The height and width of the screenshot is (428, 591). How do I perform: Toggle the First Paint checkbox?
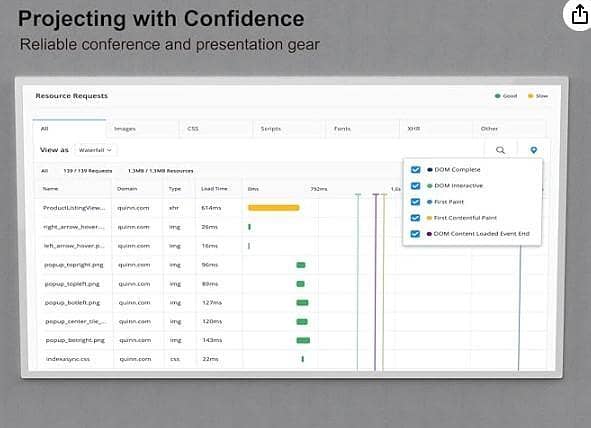pyautogui.click(x=415, y=202)
